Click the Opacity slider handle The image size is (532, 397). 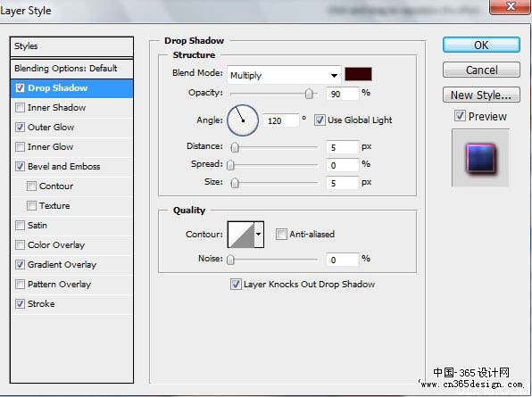(309, 94)
